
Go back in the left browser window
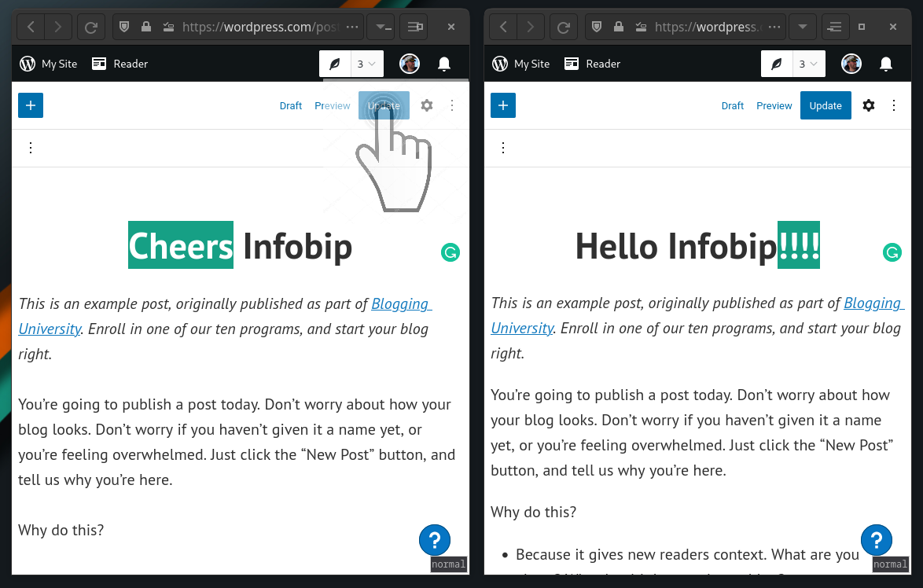[31, 27]
